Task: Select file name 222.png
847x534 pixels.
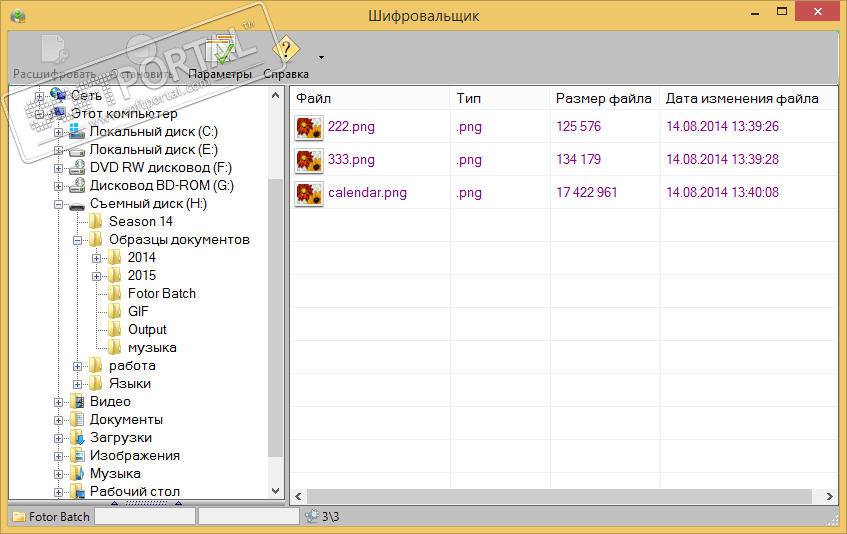Action: pyautogui.click(x=351, y=126)
